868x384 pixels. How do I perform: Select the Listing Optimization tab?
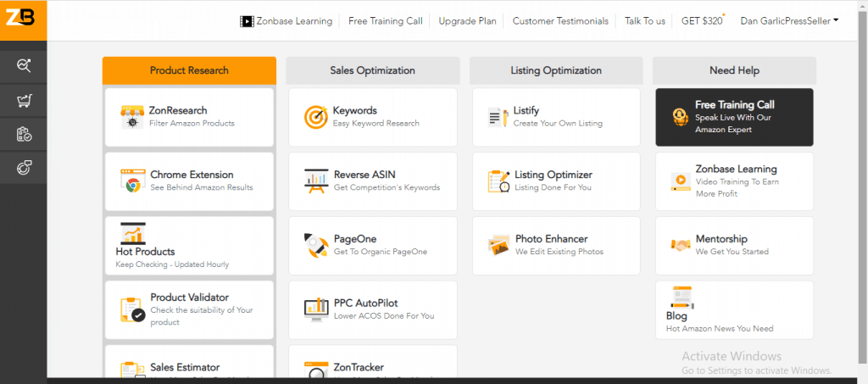(x=556, y=70)
